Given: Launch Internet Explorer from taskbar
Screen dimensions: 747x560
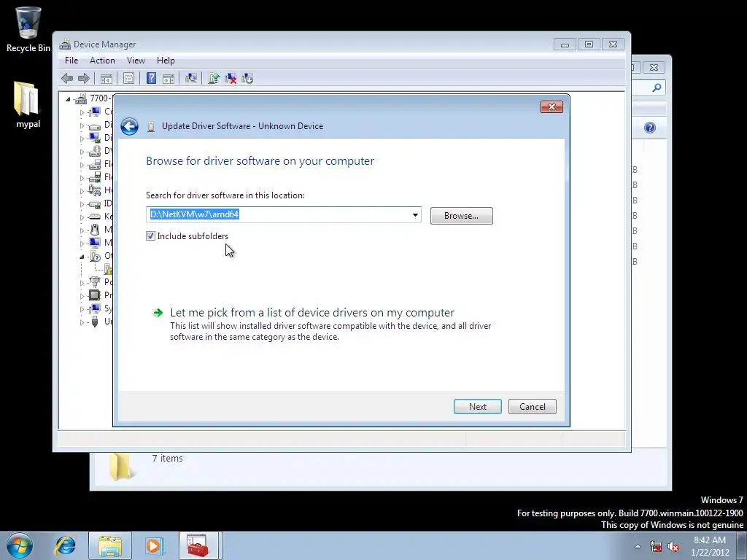Looking at the screenshot, I should click(65, 545).
